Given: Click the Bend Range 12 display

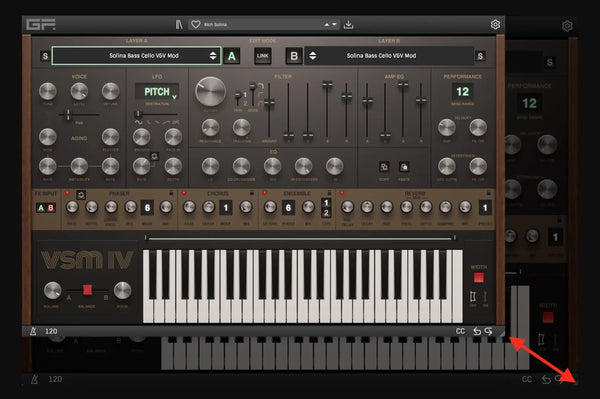Looking at the screenshot, I should coord(462,92).
